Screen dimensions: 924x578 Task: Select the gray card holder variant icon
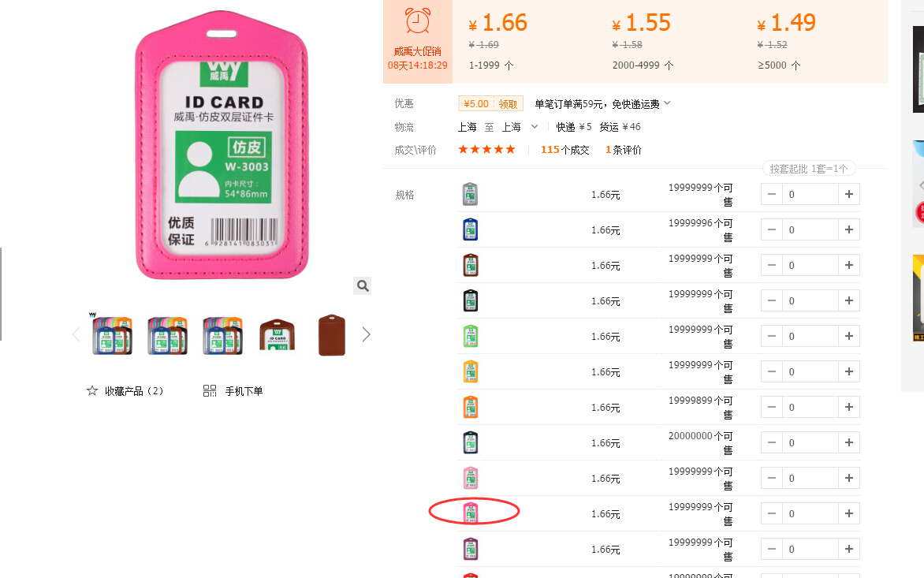470,195
